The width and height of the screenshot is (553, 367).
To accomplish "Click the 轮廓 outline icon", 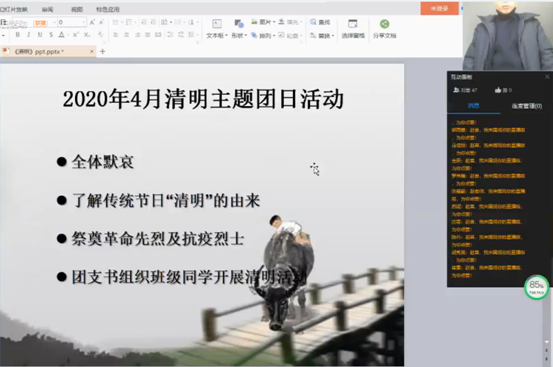I will [281, 35].
